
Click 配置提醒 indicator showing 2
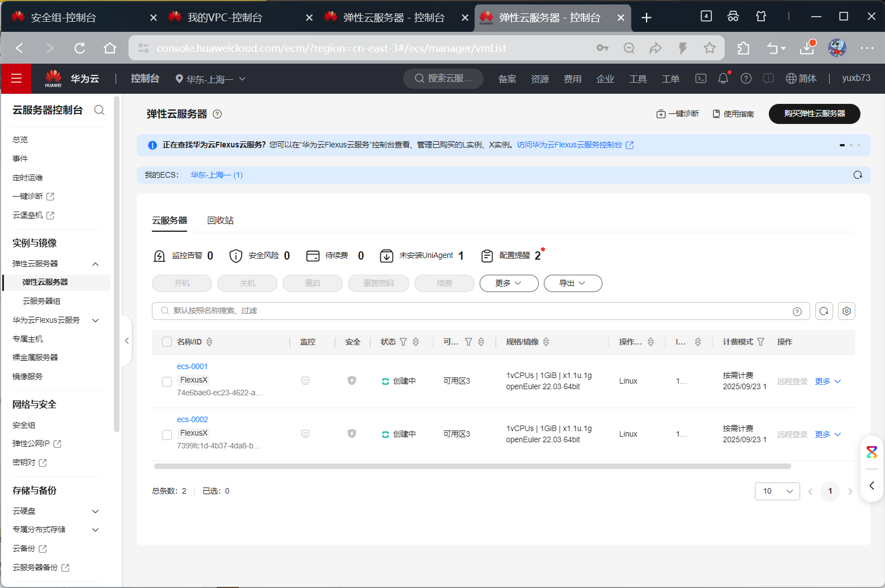pyautogui.click(x=511, y=256)
